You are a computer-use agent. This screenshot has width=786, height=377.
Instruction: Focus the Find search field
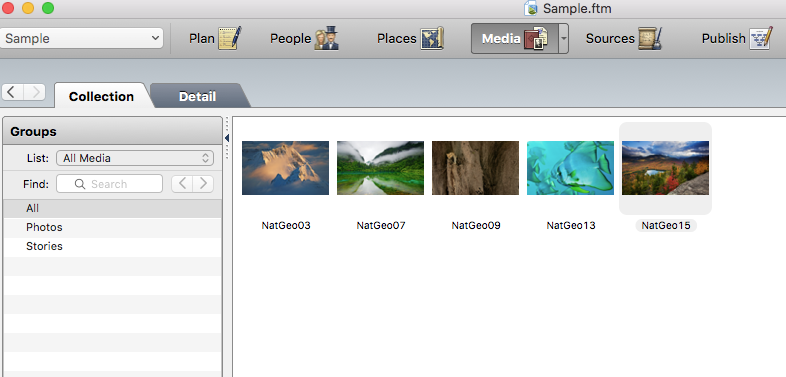[109, 184]
